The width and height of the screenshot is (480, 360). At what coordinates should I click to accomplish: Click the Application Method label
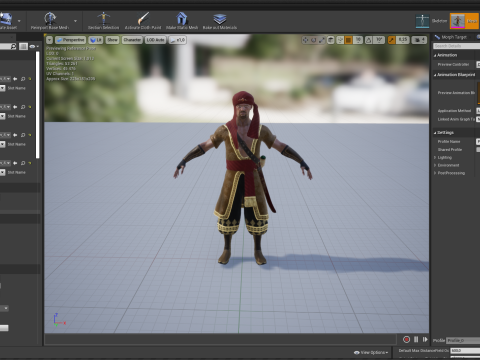point(454,111)
